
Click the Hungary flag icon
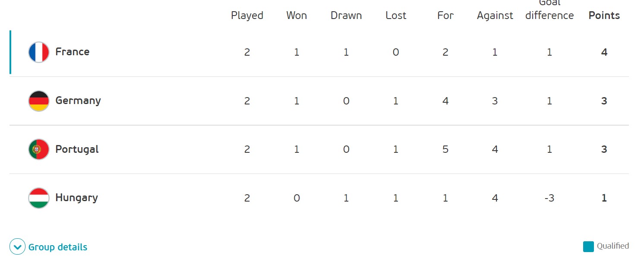(x=39, y=198)
